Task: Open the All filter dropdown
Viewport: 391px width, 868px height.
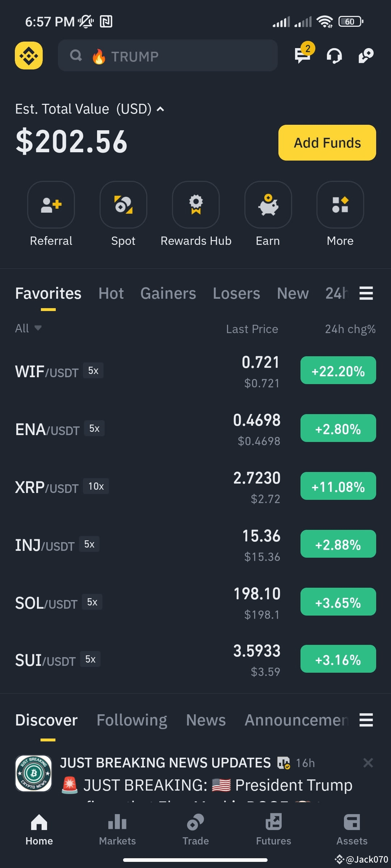Action: click(28, 328)
